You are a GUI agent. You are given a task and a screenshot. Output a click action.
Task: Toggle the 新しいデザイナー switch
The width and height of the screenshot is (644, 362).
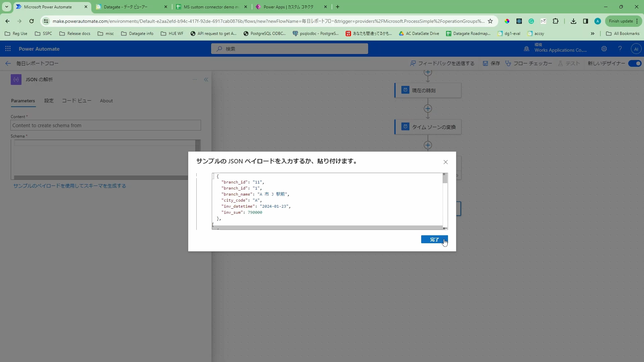[635, 63]
